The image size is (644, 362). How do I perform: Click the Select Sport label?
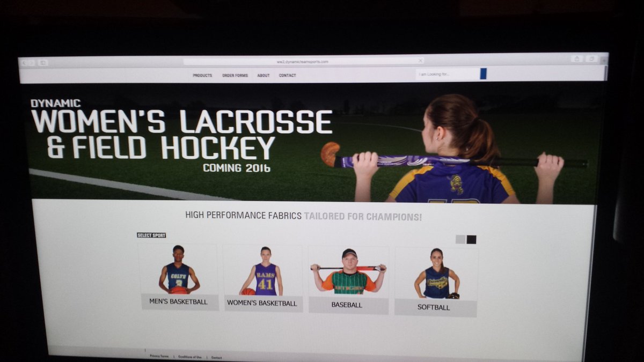click(151, 235)
